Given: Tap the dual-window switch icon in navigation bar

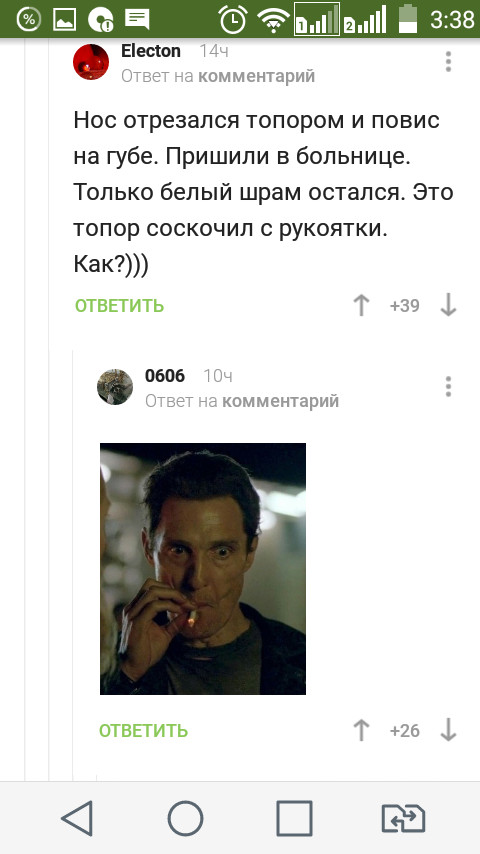Looking at the screenshot, I should pyautogui.click(x=403, y=818).
